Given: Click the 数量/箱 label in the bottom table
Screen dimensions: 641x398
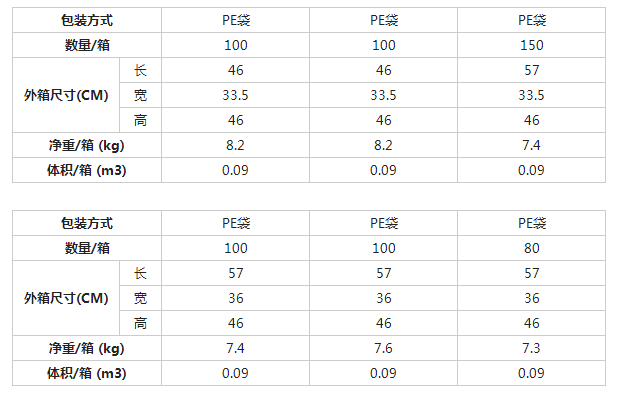Looking at the screenshot, I should pyautogui.click(x=87, y=248).
